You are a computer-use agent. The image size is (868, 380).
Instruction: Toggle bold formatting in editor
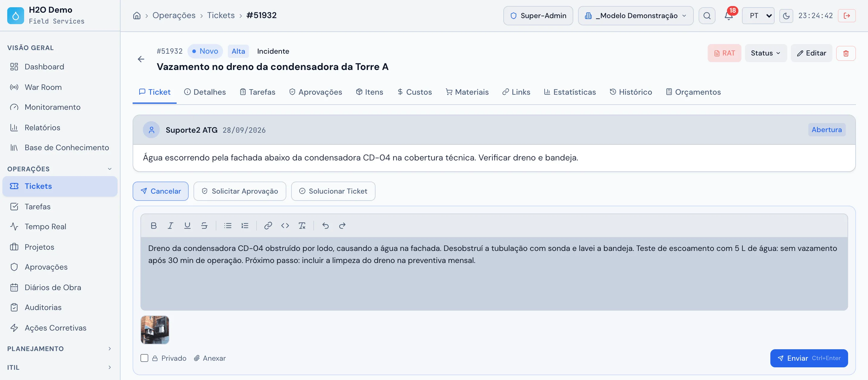[154, 226]
